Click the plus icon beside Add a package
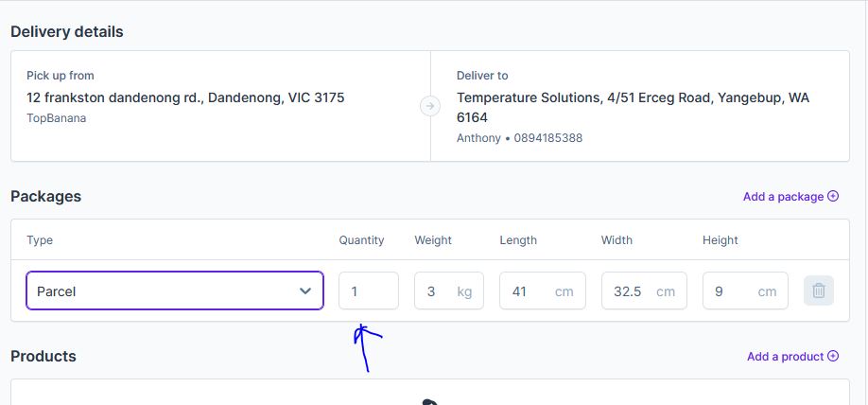Viewport: 868px width, 405px height. 833,196
